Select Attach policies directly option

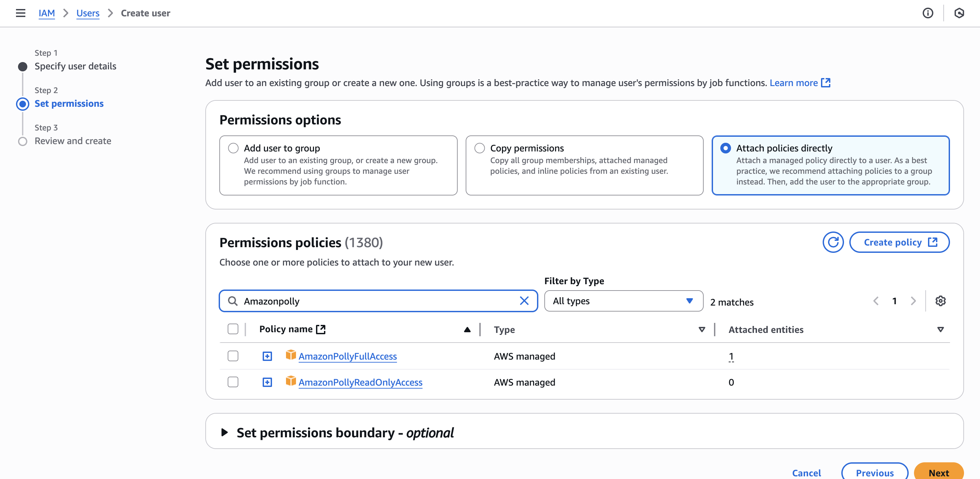pos(725,148)
